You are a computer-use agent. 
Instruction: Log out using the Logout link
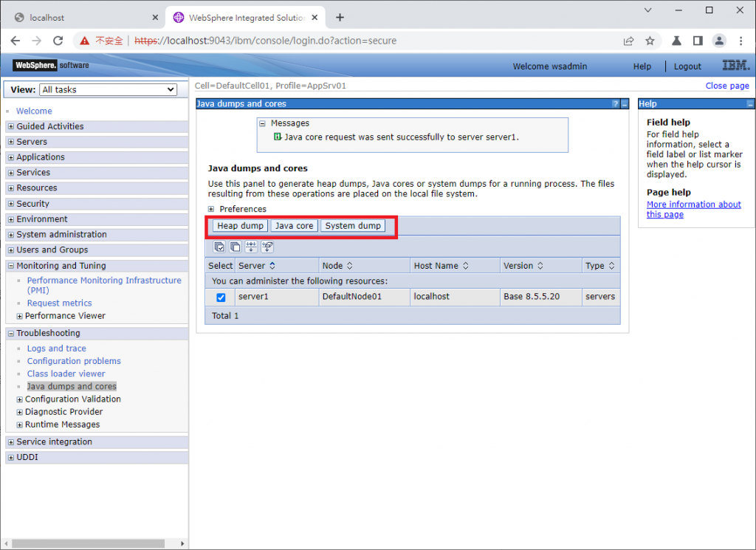point(687,66)
